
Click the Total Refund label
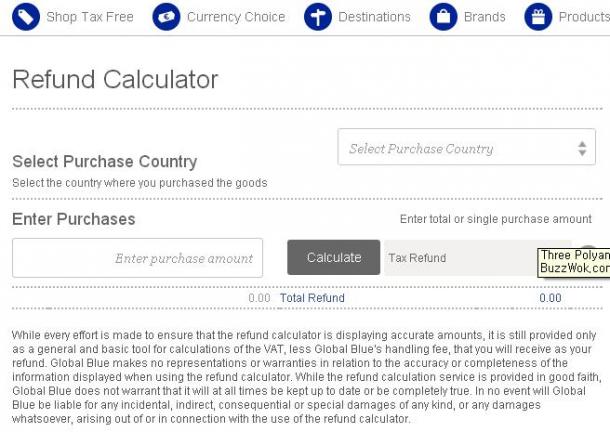coord(312,298)
